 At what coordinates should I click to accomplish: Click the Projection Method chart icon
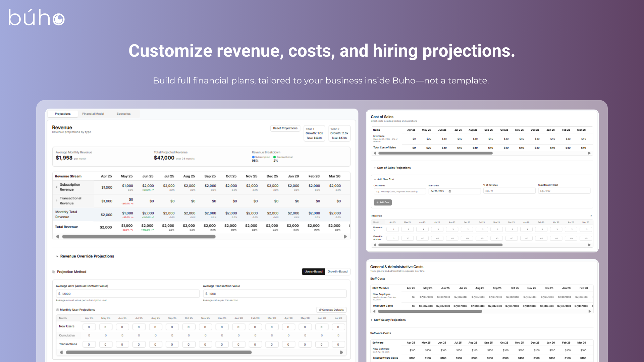54,272
